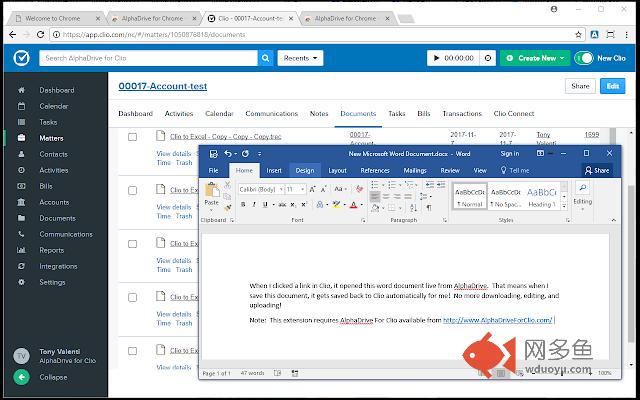Go to Contacts in the Clio sidebar

(53, 154)
